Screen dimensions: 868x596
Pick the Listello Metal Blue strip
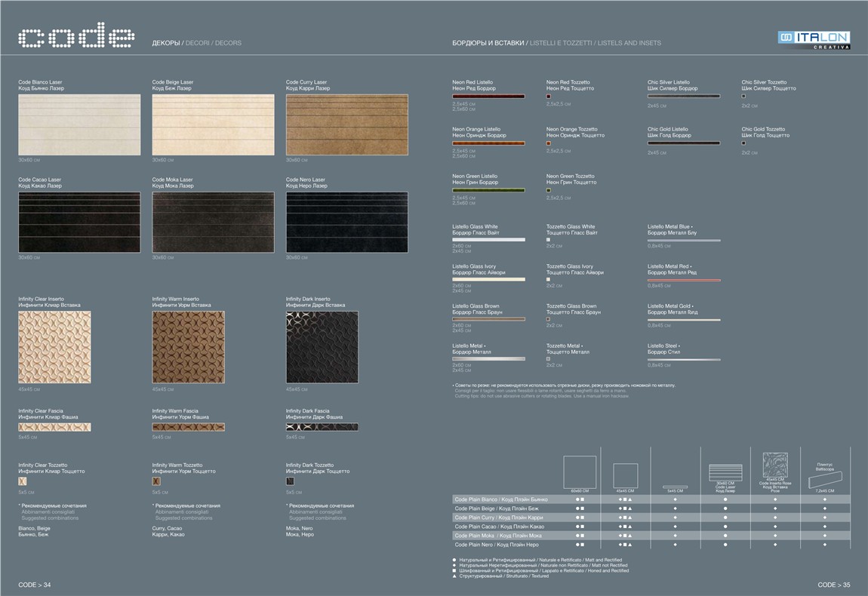684,241
